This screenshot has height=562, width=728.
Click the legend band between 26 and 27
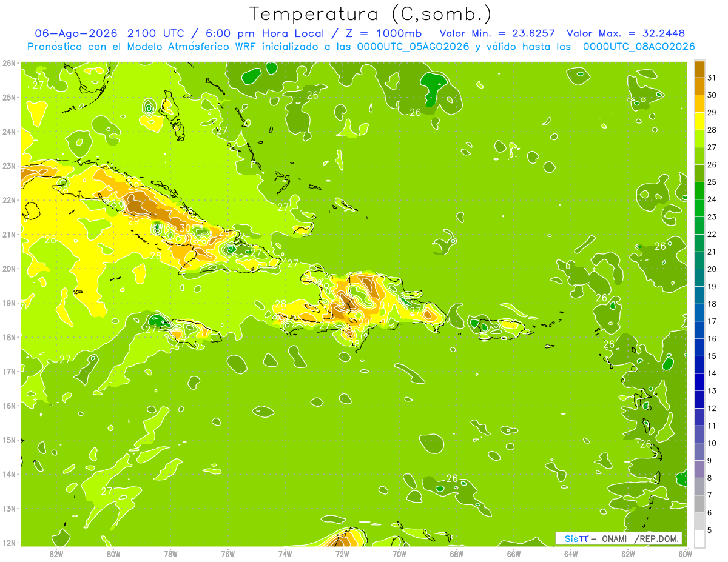(x=699, y=156)
